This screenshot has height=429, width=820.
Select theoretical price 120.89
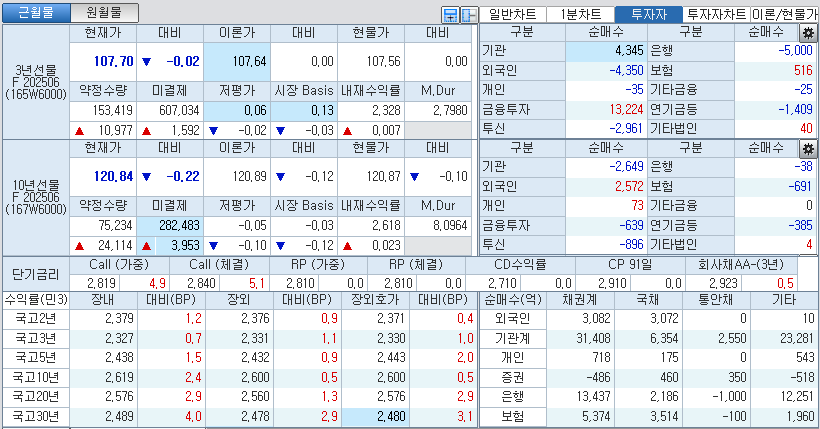(237, 177)
